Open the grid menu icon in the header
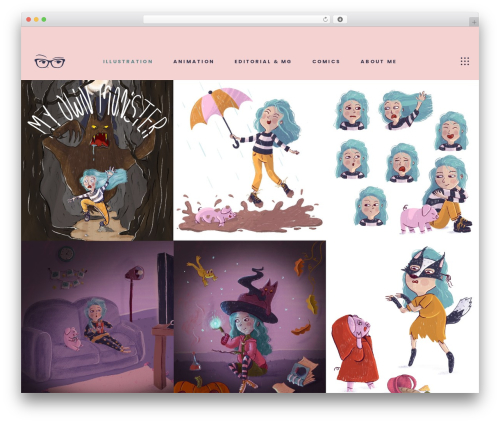The height and width of the screenshot is (423, 500). [465, 61]
